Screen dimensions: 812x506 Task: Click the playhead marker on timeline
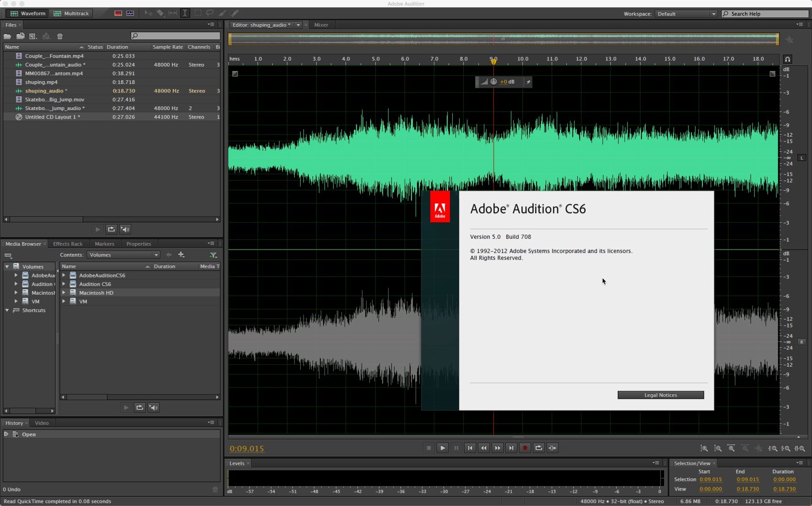tap(494, 61)
